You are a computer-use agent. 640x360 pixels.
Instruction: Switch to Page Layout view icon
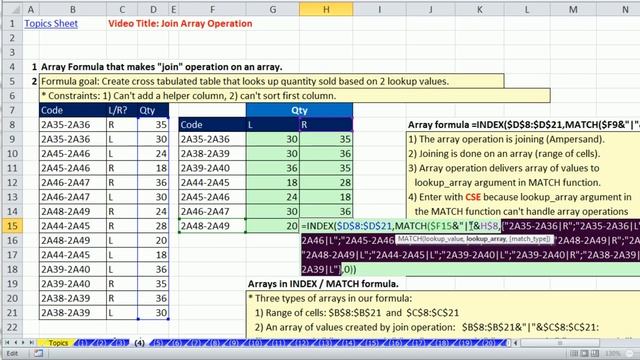pos(584,353)
